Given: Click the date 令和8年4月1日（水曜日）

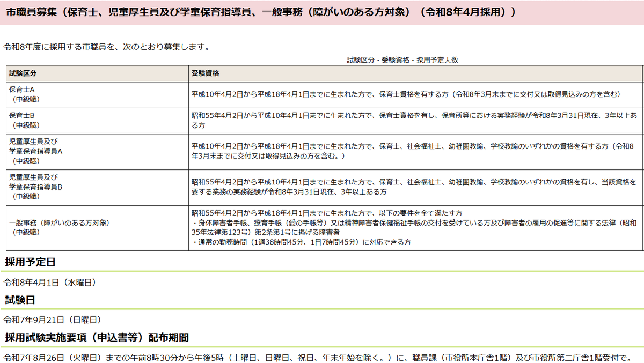Looking at the screenshot, I should (50, 282).
